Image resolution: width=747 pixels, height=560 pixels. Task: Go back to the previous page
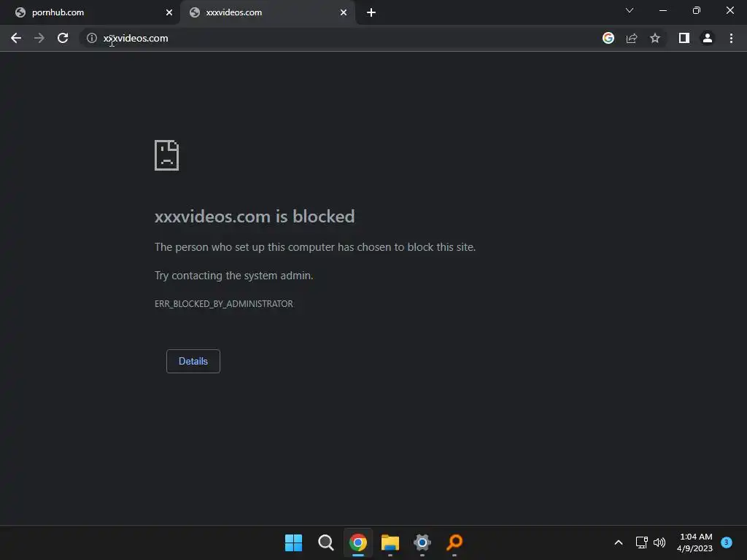(16, 38)
